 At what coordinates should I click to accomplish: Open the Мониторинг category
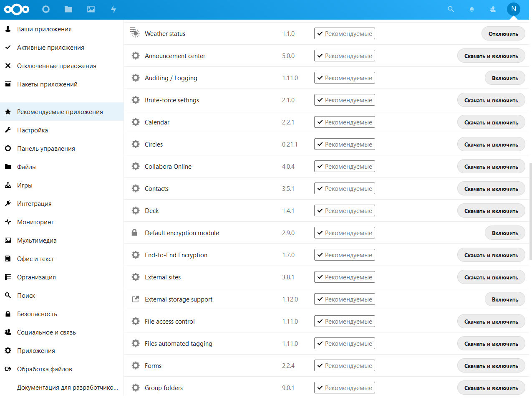coord(62,222)
